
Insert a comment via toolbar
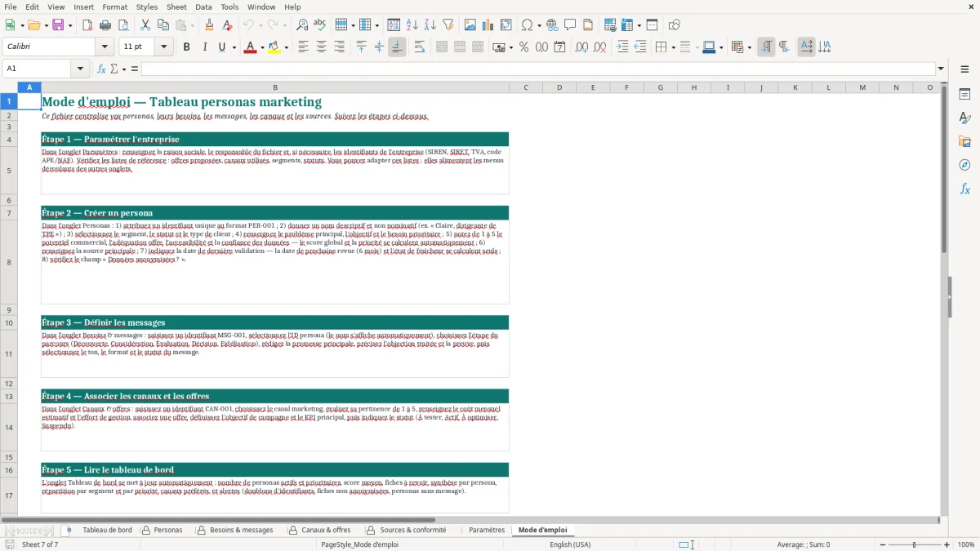click(570, 25)
